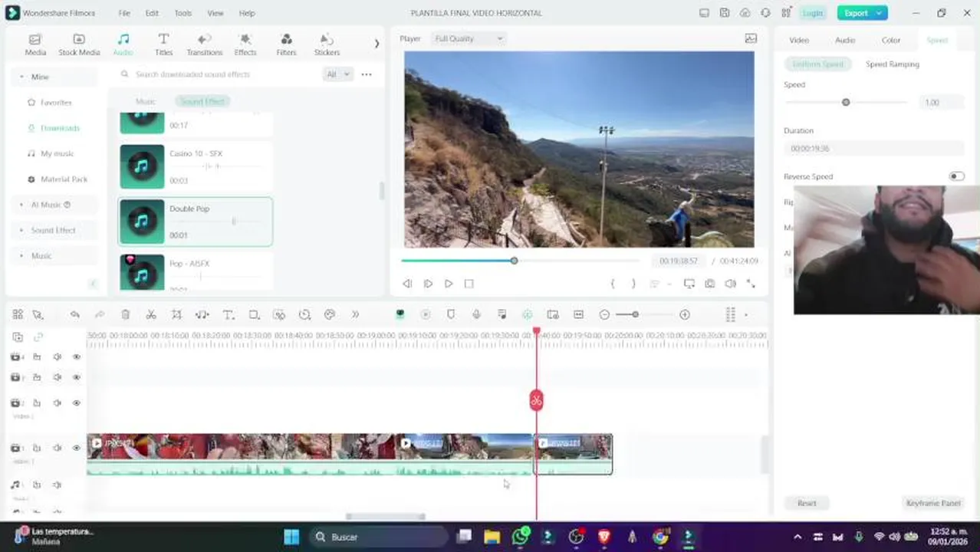980x552 pixels.
Task: Open the All filter dropdown
Action: 337,74
